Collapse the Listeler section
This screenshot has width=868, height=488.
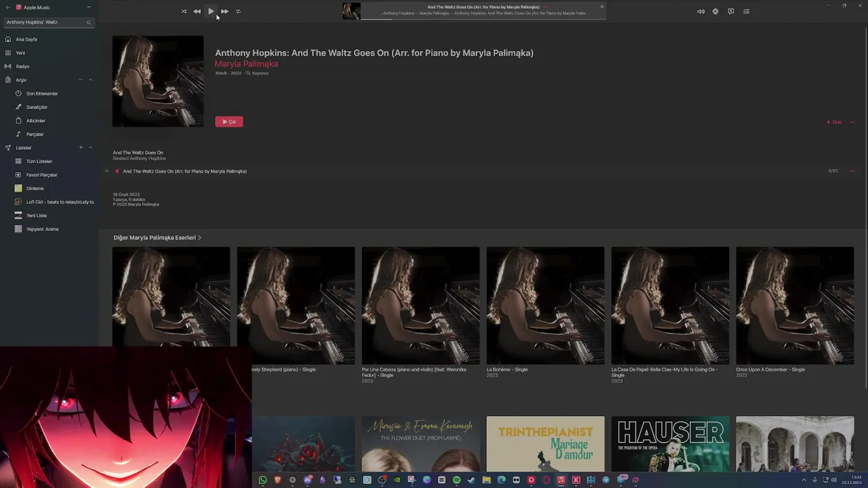90,148
